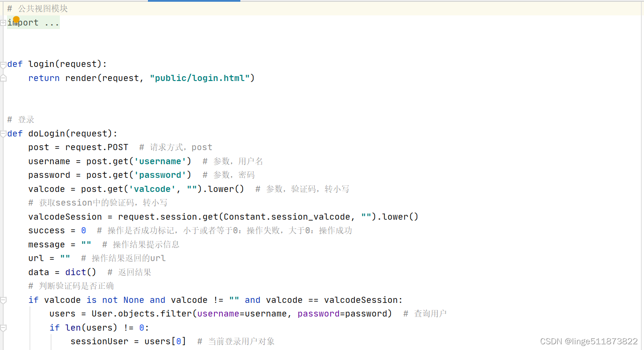Click the 'message' variable name

(47, 245)
